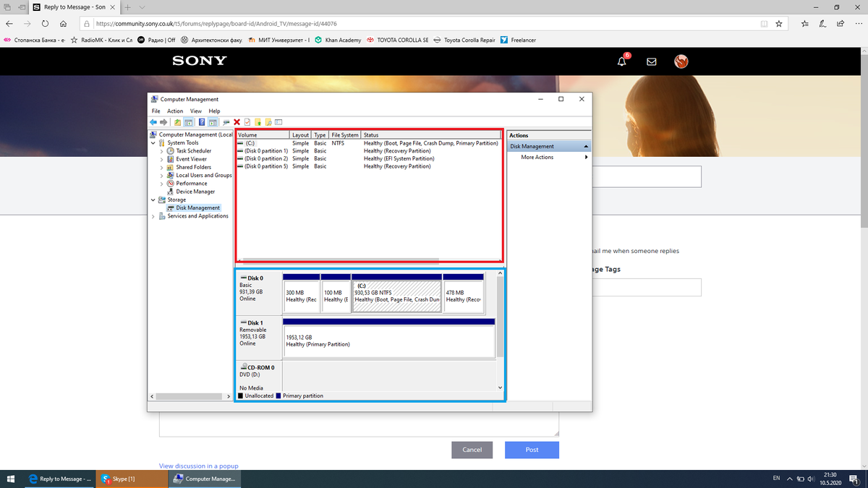Click the Windows Start button
The height and width of the screenshot is (488, 868).
tap(11, 479)
